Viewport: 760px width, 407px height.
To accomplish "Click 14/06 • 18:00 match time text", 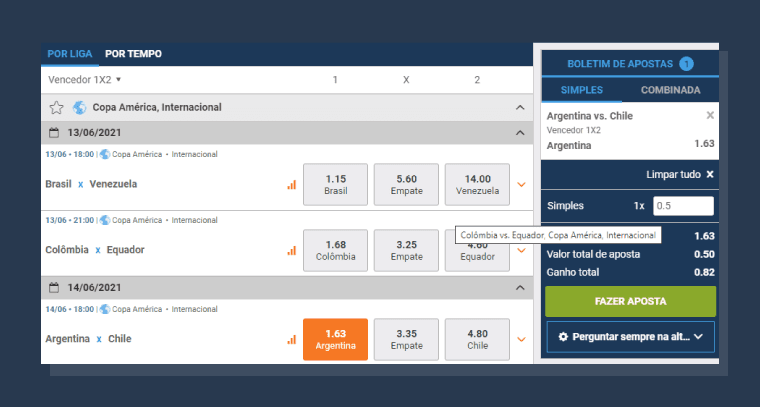I will click(x=70, y=309).
